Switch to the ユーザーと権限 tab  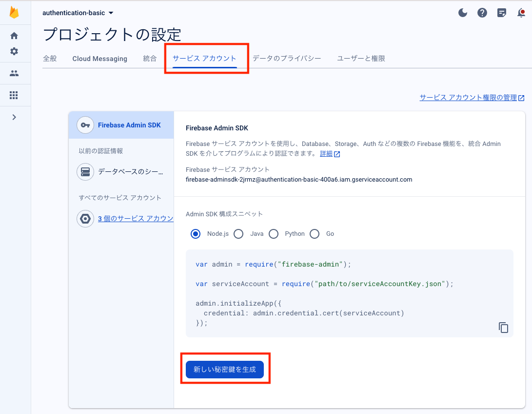coord(361,59)
